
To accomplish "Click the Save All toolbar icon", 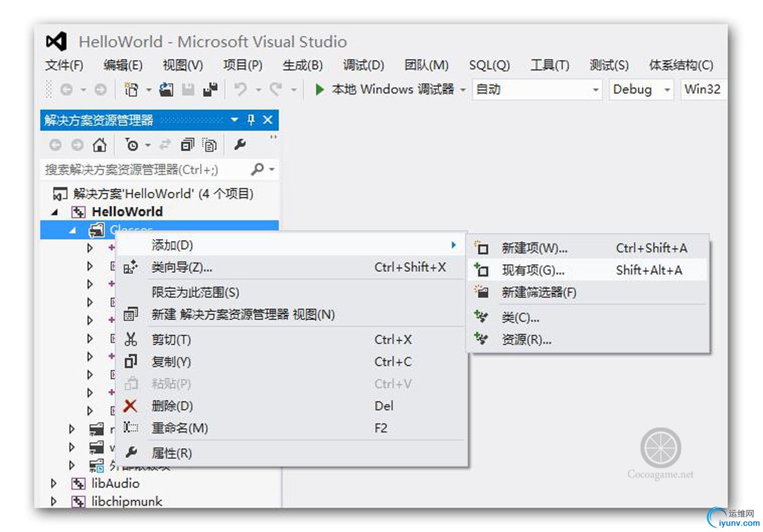I will point(210,89).
